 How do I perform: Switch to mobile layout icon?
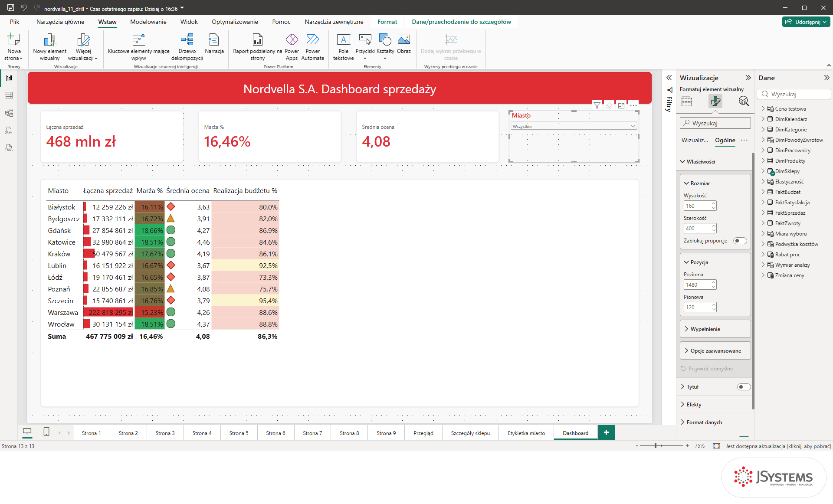pyautogui.click(x=46, y=432)
